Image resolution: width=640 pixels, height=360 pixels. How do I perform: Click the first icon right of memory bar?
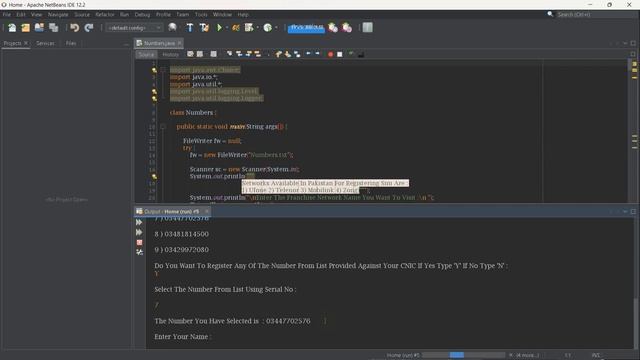333,27
